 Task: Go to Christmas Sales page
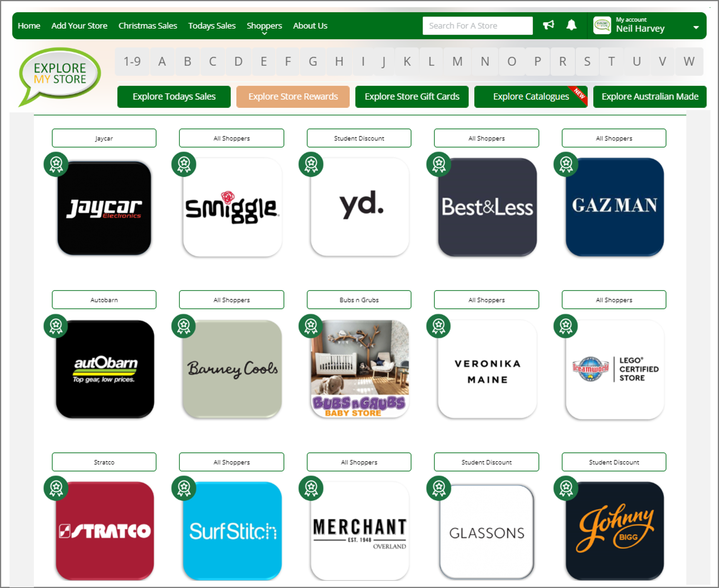(148, 26)
